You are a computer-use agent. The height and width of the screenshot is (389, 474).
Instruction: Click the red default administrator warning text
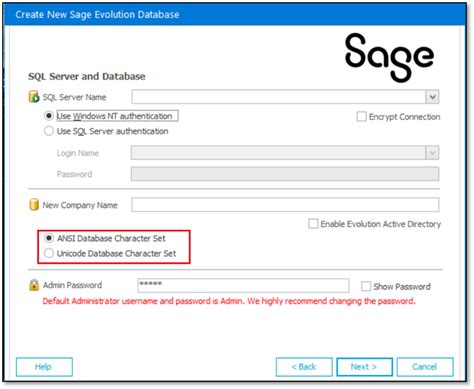(229, 301)
